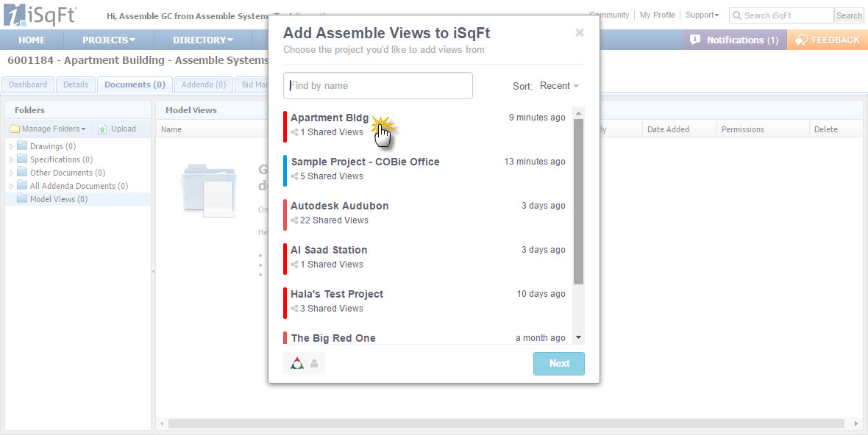Screen dimensions: 868x435
Task: Click the All Addenda Documents folder icon
Action: tap(22, 186)
